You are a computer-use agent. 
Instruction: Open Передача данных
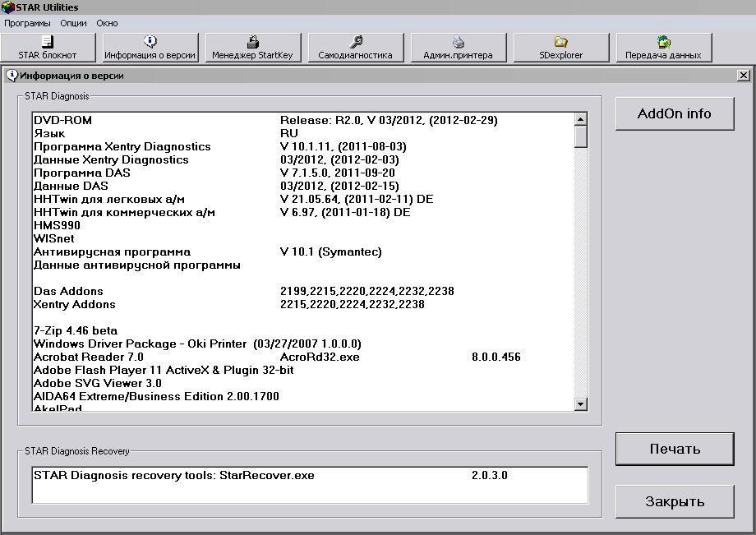663,48
